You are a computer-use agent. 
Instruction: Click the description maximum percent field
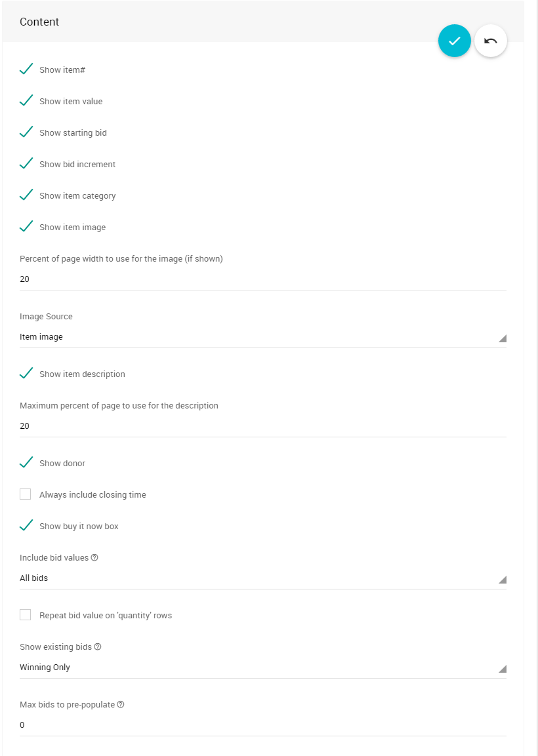pos(262,426)
